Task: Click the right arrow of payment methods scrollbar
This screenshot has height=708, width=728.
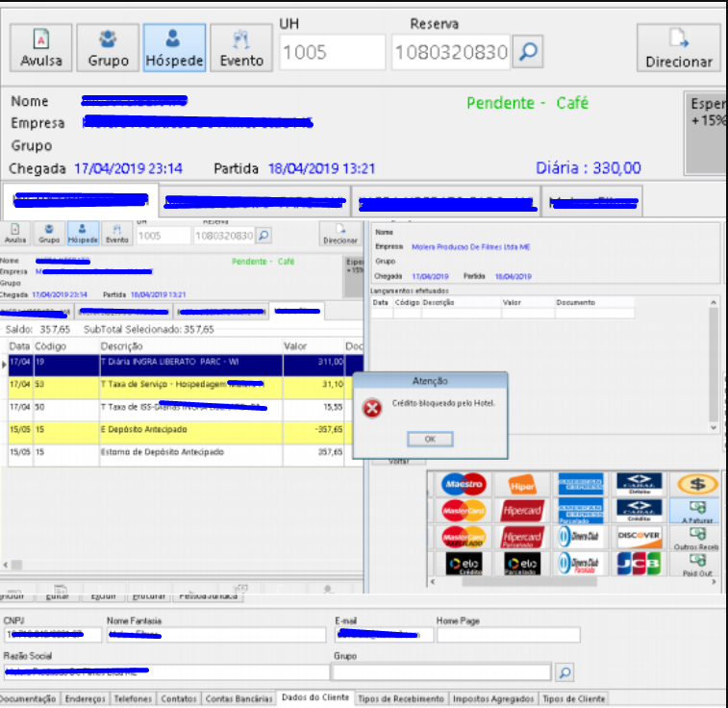Action: [x=714, y=582]
